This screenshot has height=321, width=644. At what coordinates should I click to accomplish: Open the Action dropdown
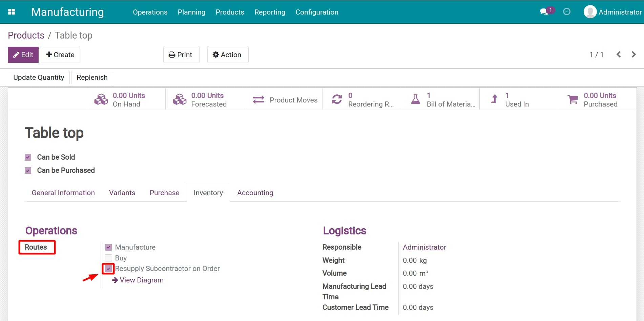pos(227,55)
